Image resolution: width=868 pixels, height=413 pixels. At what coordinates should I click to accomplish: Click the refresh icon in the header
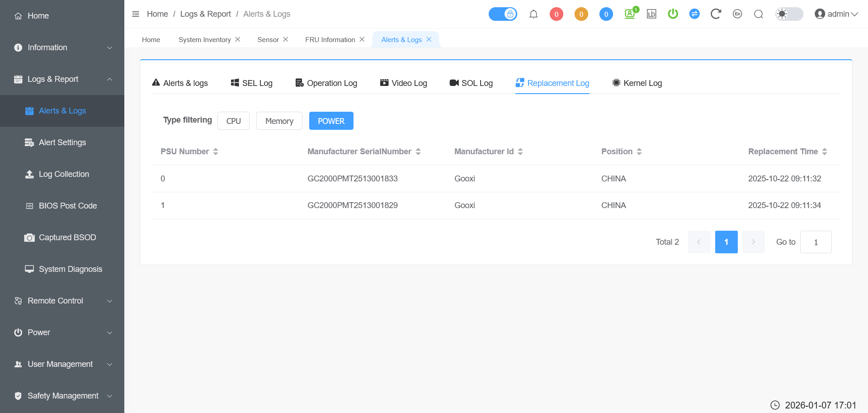[x=716, y=14]
